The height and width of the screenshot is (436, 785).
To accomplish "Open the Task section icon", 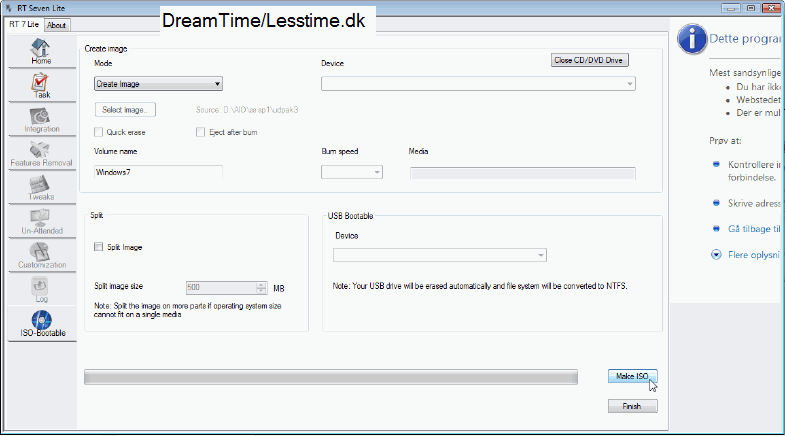I will point(41,82).
